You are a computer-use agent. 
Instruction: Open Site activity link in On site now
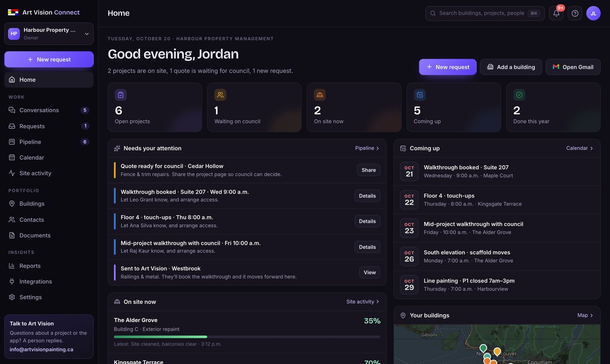point(363,302)
